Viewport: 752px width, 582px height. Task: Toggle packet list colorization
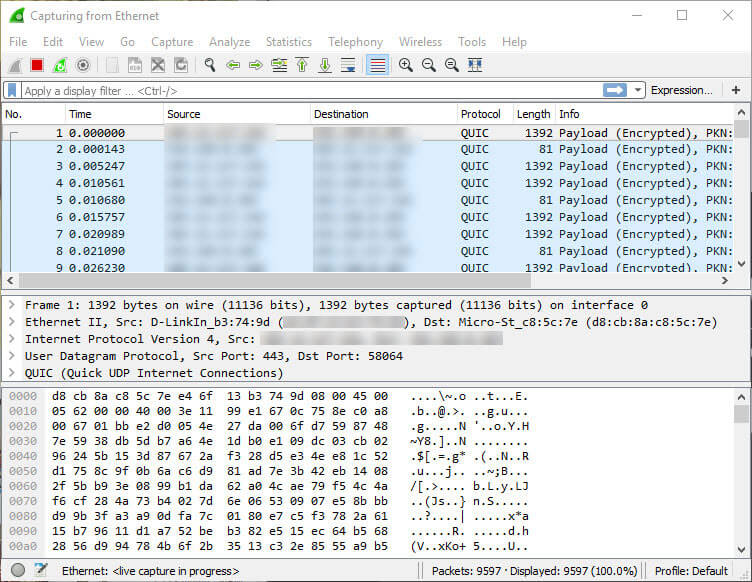pos(377,65)
